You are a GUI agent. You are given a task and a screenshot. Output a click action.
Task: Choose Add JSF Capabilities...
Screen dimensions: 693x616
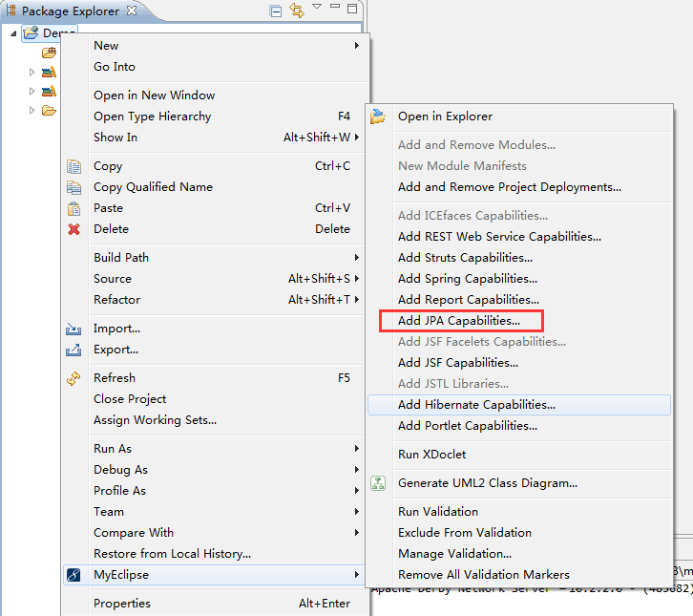[x=519, y=363]
